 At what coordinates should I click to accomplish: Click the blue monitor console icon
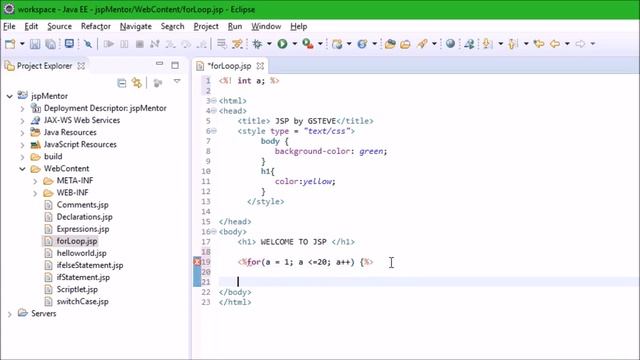click(69, 43)
